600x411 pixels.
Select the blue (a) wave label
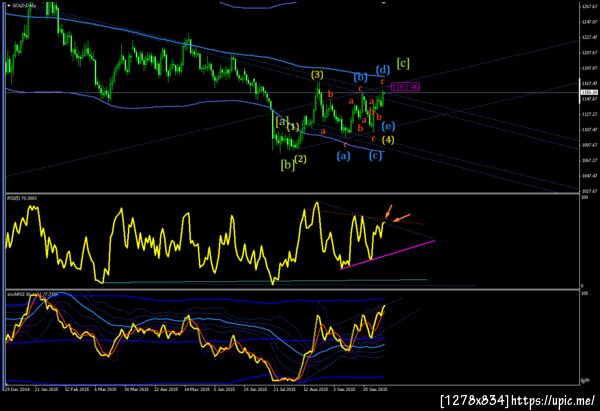343,155
